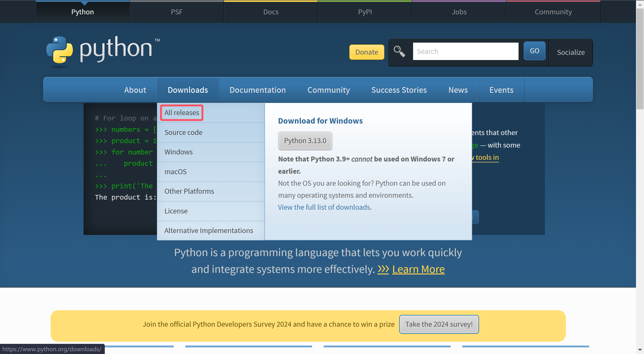644x354 pixels.
Task: Click scrollbar up arrow at top
Action: point(640,4)
